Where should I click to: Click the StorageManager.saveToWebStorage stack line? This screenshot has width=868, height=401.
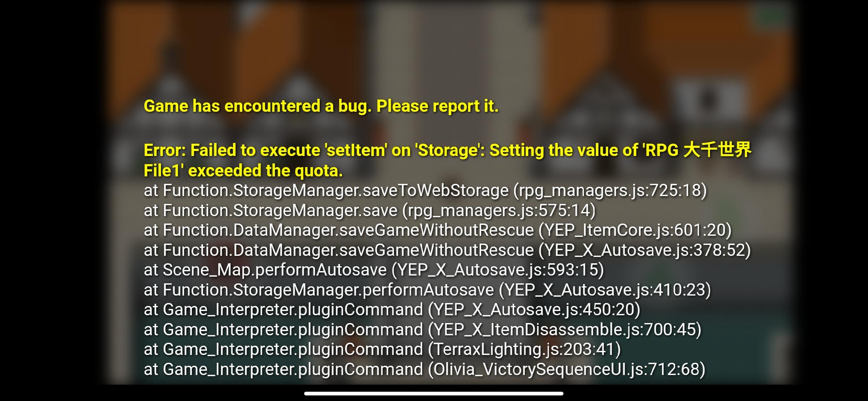[x=425, y=190]
